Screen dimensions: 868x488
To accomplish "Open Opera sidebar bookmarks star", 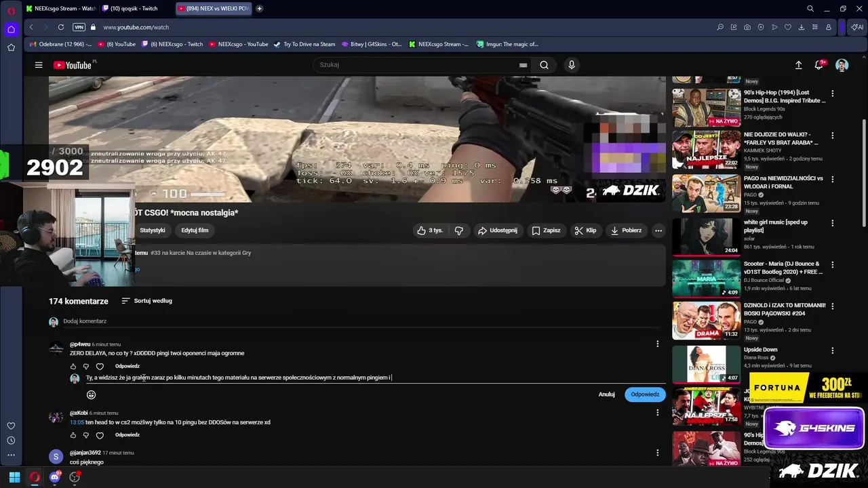I will coord(11,47).
